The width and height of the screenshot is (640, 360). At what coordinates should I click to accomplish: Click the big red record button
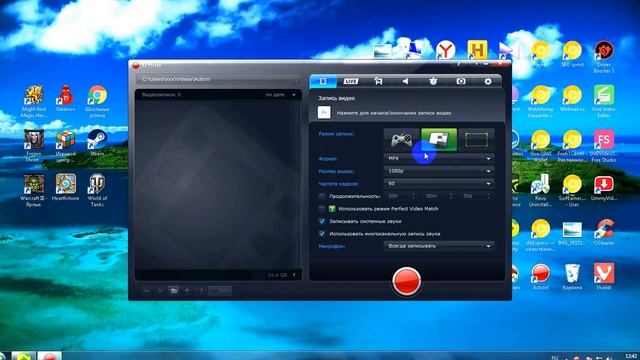pos(407,281)
